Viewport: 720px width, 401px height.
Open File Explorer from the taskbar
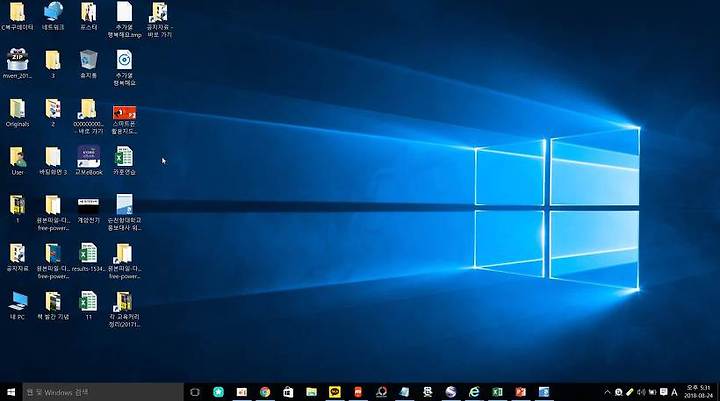point(311,392)
